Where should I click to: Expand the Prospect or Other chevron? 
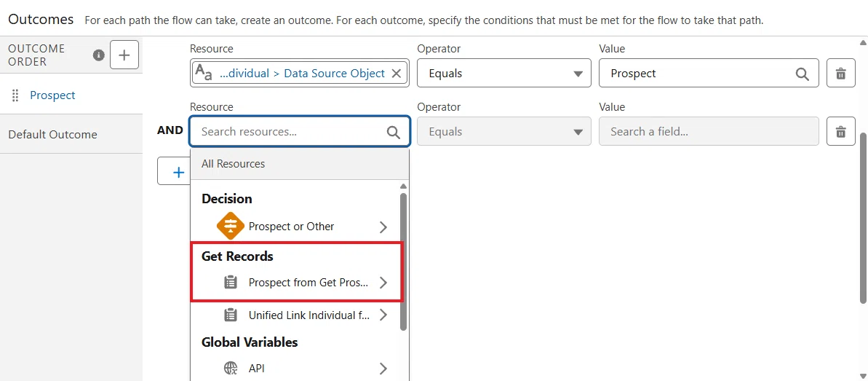click(x=383, y=227)
